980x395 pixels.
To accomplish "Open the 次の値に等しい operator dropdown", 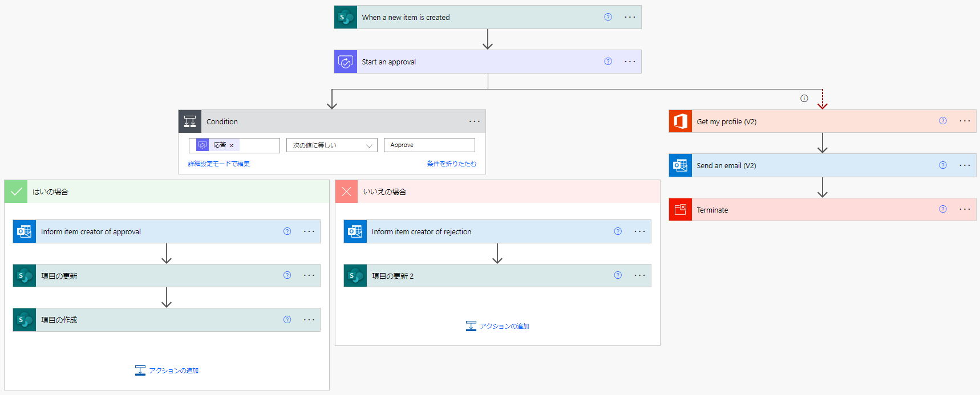I will tap(332, 145).
